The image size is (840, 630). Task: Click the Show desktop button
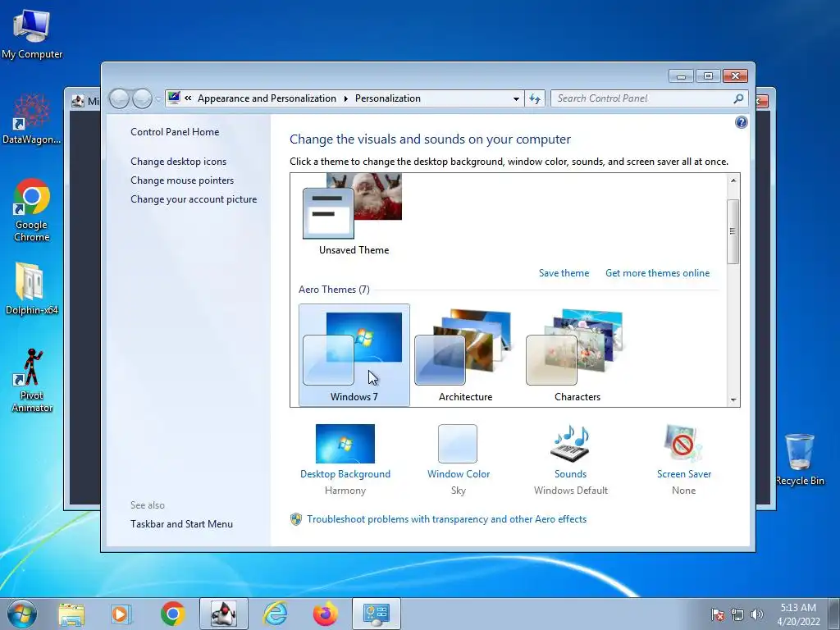pos(834,614)
